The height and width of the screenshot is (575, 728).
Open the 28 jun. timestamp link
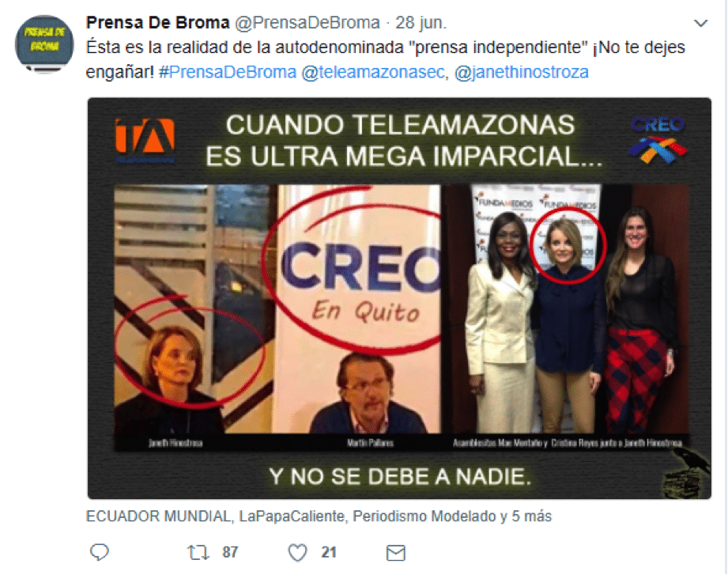pos(421,22)
